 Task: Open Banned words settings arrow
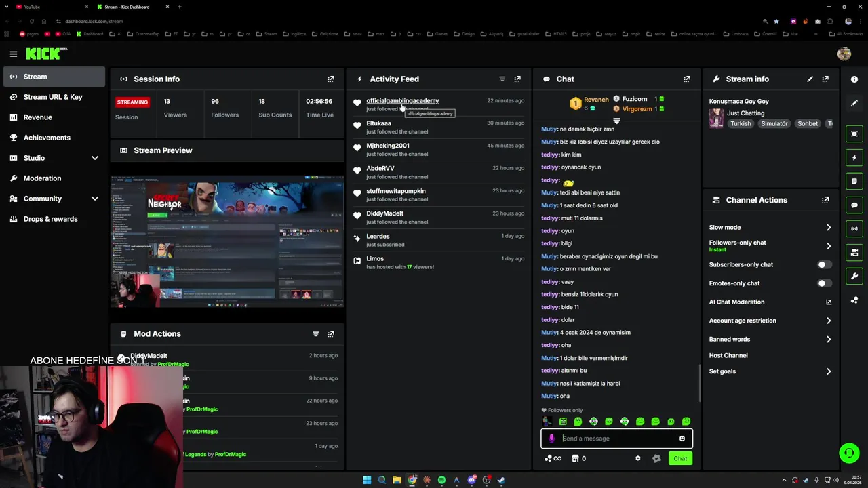828,339
